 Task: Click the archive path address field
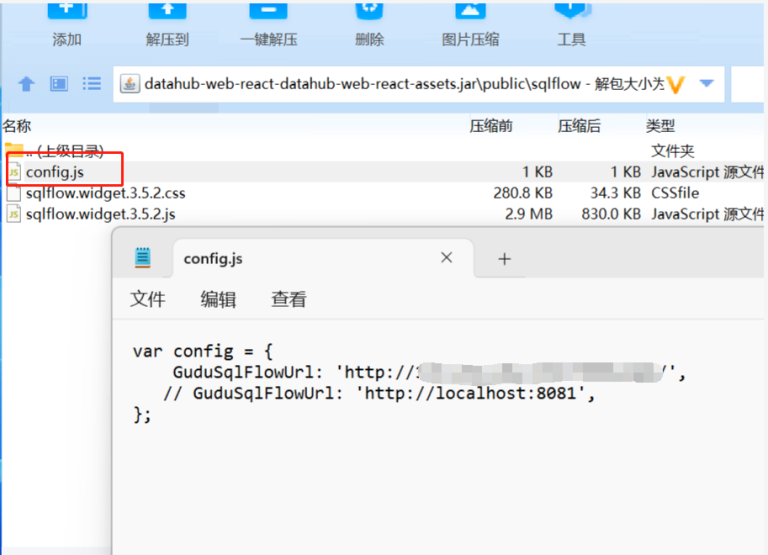pyautogui.click(x=400, y=84)
